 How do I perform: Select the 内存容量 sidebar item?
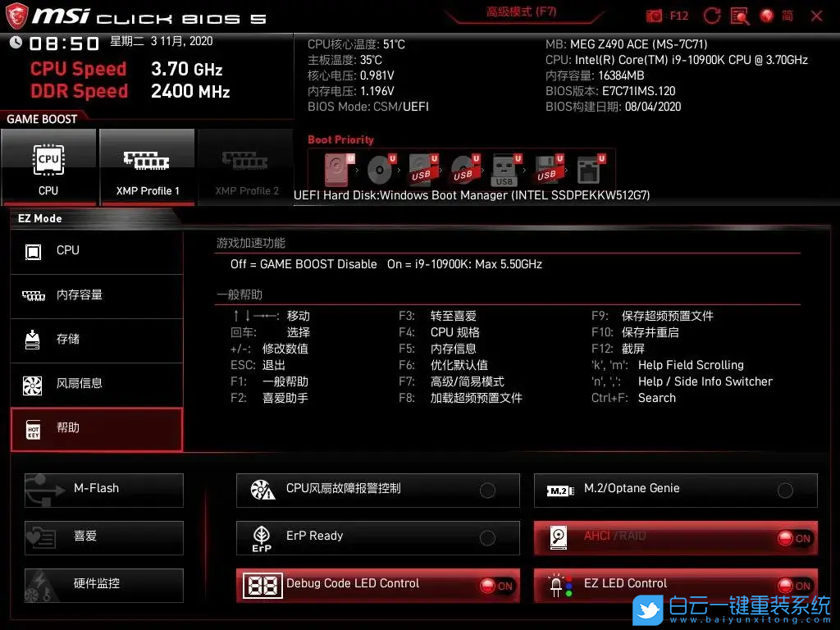point(96,296)
